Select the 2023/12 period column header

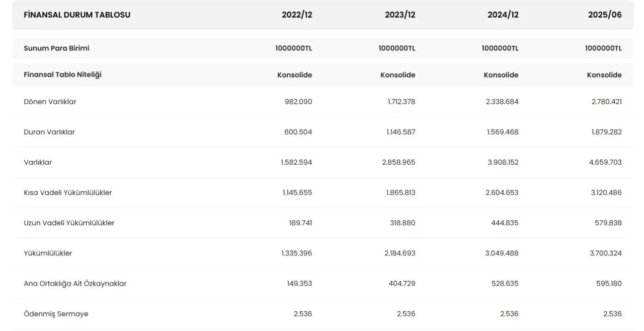click(400, 15)
